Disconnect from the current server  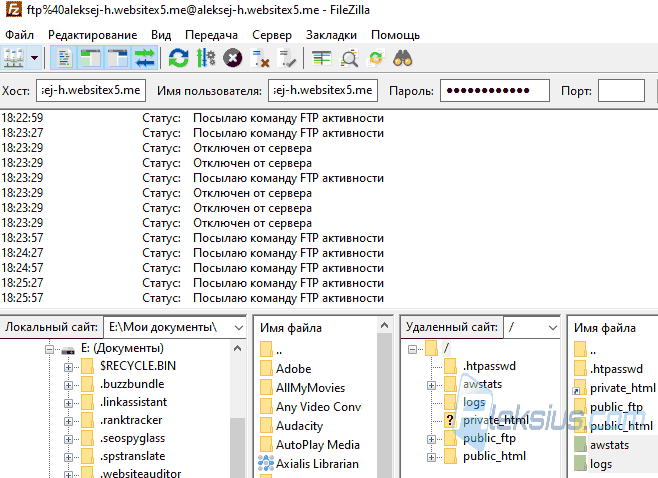click(x=260, y=58)
